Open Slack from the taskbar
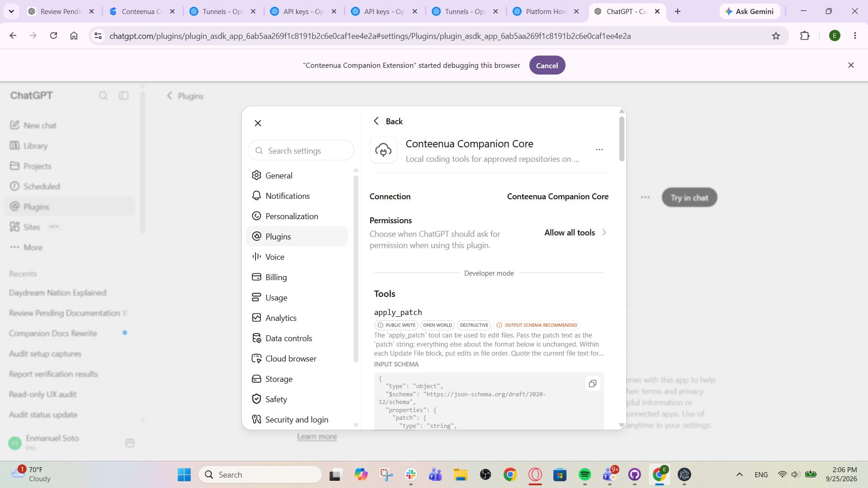The height and width of the screenshot is (488, 868). (410, 474)
